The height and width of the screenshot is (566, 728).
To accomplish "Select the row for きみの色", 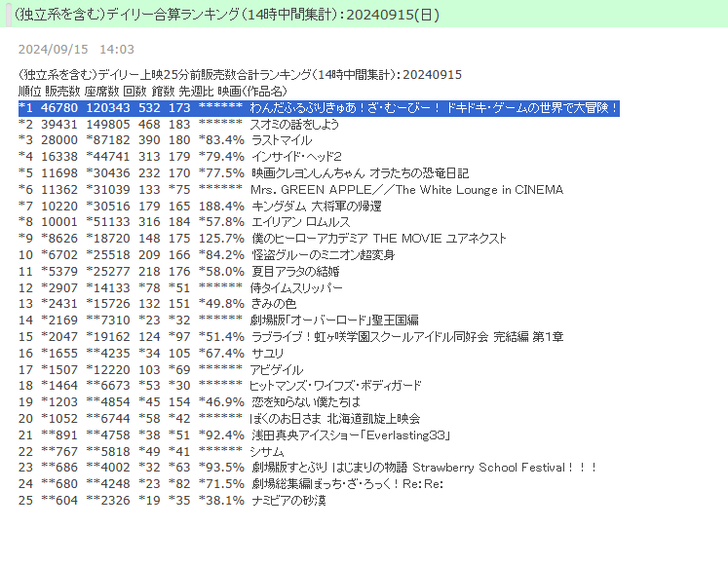I will click(x=158, y=303).
